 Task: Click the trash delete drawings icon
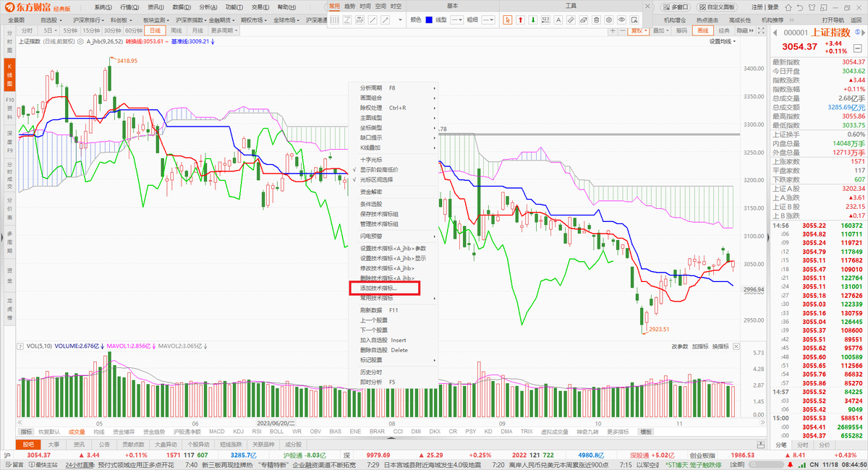click(596, 20)
